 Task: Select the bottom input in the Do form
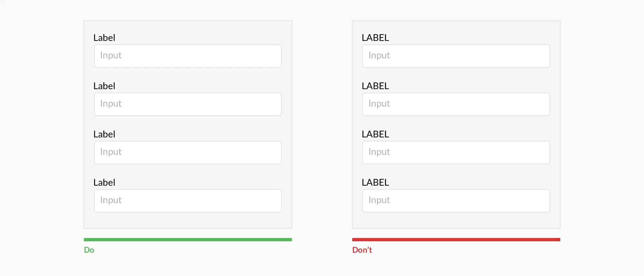pos(188,201)
